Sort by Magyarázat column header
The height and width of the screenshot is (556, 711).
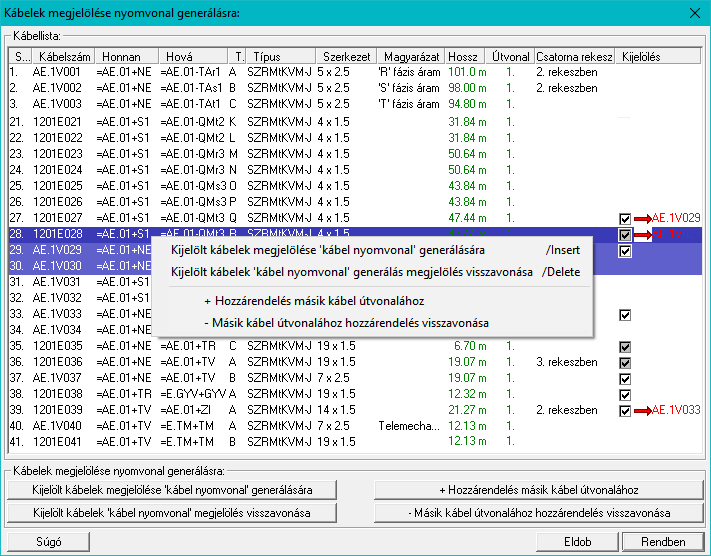click(x=411, y=57)
